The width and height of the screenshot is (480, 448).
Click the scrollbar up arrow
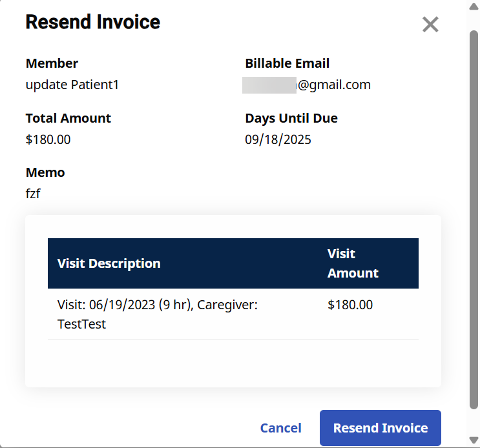tap(474, 7)
